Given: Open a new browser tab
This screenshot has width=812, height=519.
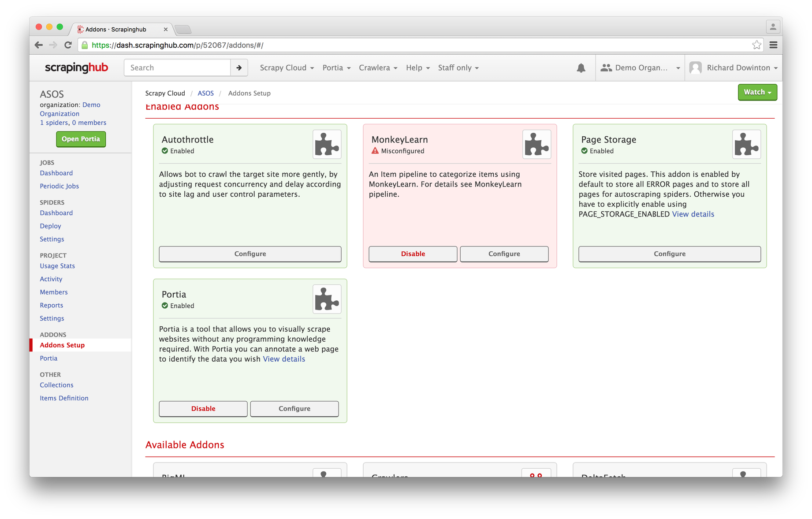Looking at the screenshot, I should pyautogui.click(x=183, y=30).
